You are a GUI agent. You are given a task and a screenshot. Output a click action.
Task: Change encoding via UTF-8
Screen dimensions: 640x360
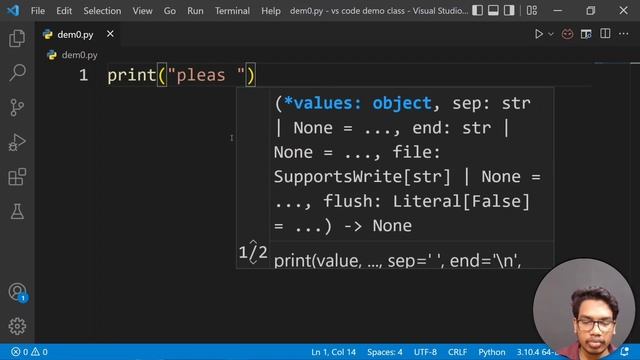(425, 352)
